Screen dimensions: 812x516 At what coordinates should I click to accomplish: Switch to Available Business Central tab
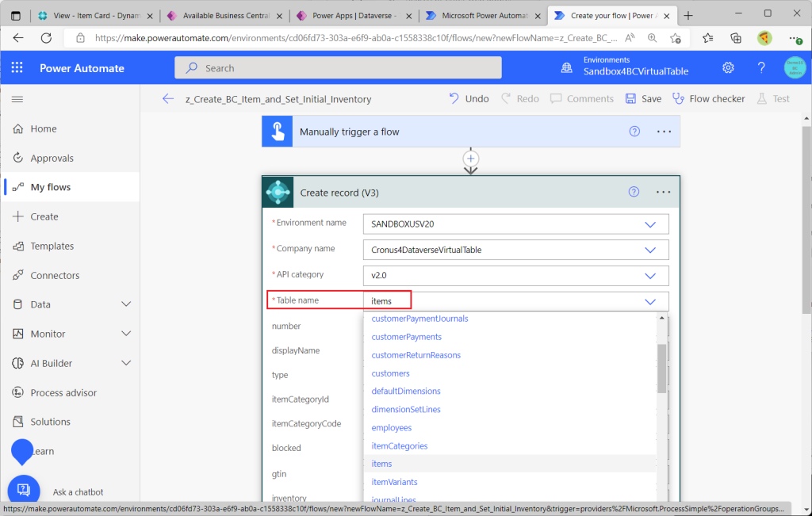point(224,16)
